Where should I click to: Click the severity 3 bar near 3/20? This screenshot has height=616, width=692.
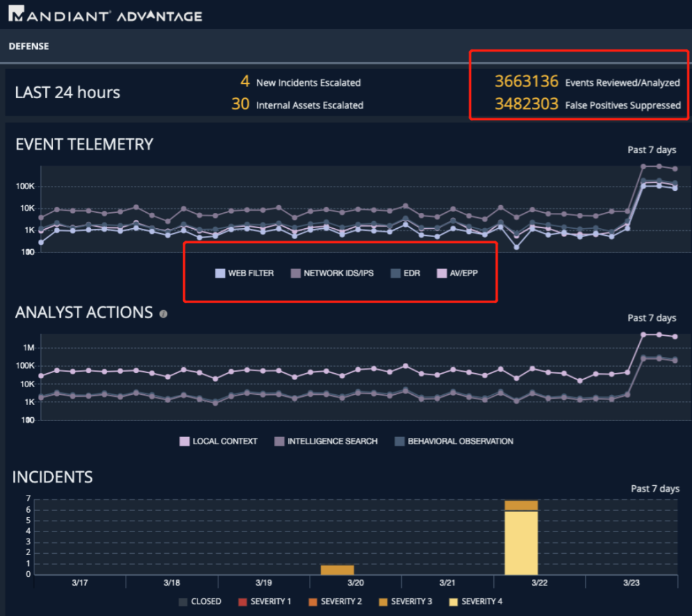[x=337, y=570]
